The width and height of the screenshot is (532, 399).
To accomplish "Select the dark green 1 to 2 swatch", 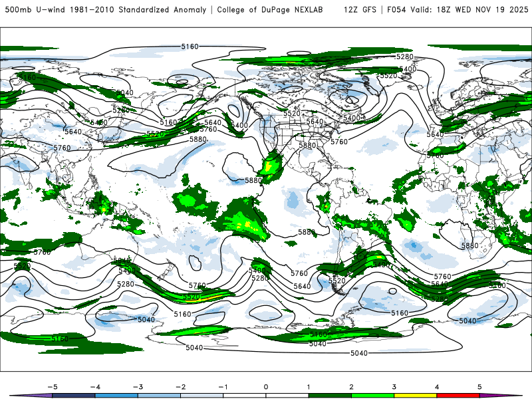I will (330, 396).
